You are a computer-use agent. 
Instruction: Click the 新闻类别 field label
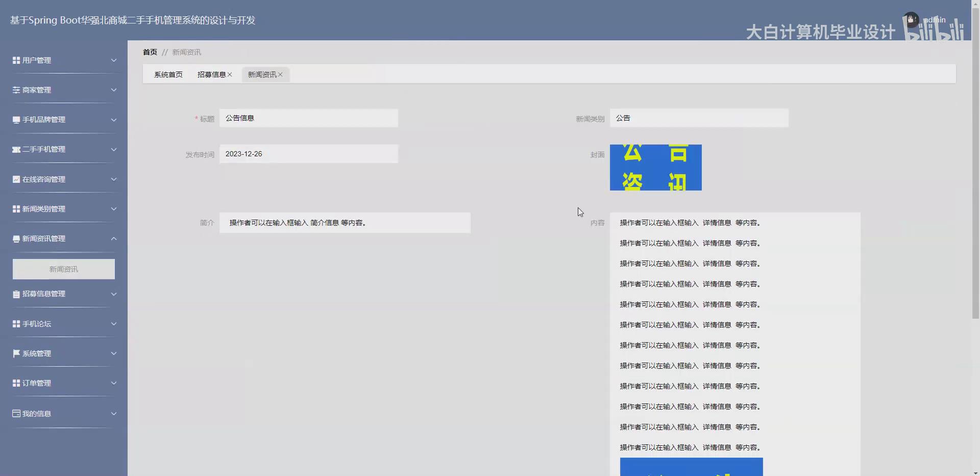590,119
